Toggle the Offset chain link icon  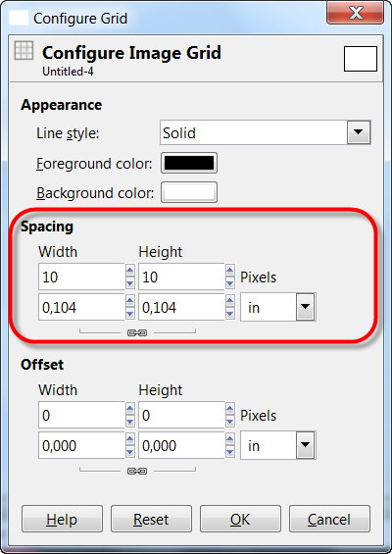tap(137, 471)
